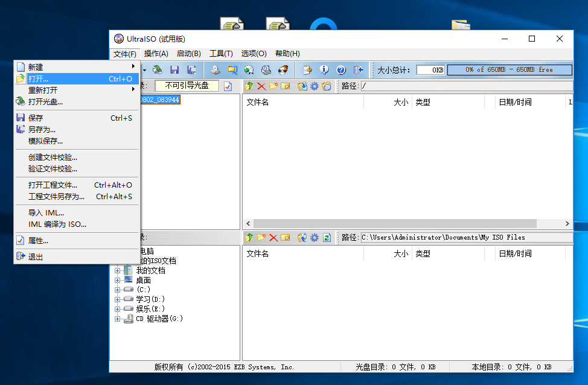Choose 验证文件校验... menu entry

[x=77, y=169]
